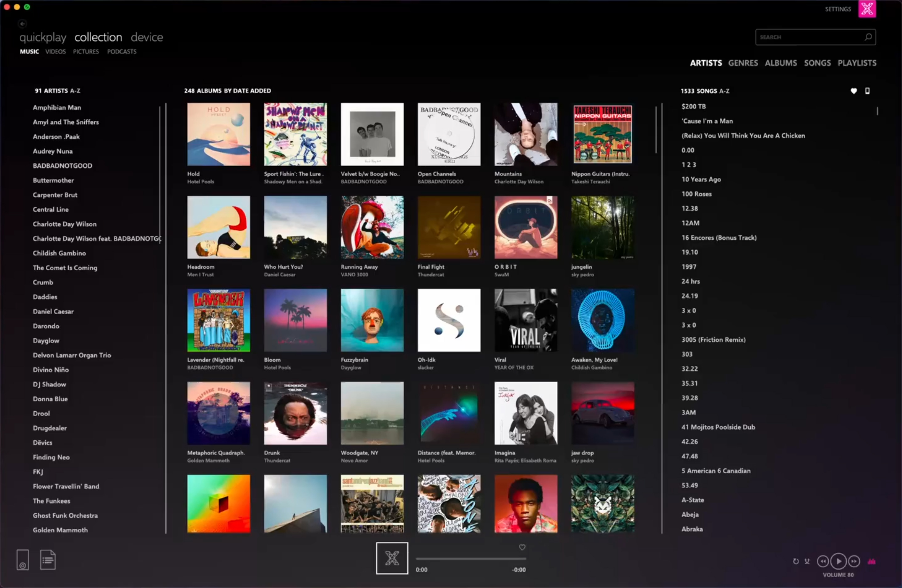Select the song 3005 (Friction Remix)
This screenshot has height=588, width=902.
[x=713, y=340]
